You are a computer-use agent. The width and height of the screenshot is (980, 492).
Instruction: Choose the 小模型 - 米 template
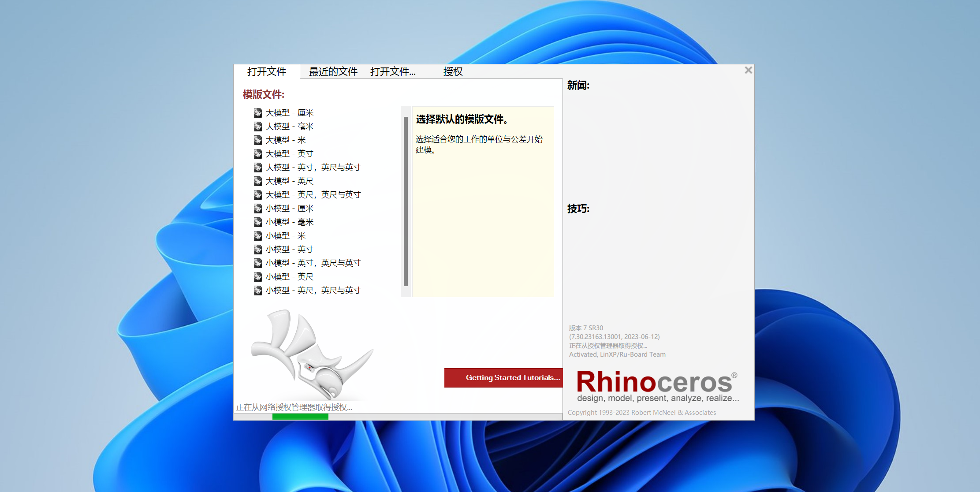point(286,236)
